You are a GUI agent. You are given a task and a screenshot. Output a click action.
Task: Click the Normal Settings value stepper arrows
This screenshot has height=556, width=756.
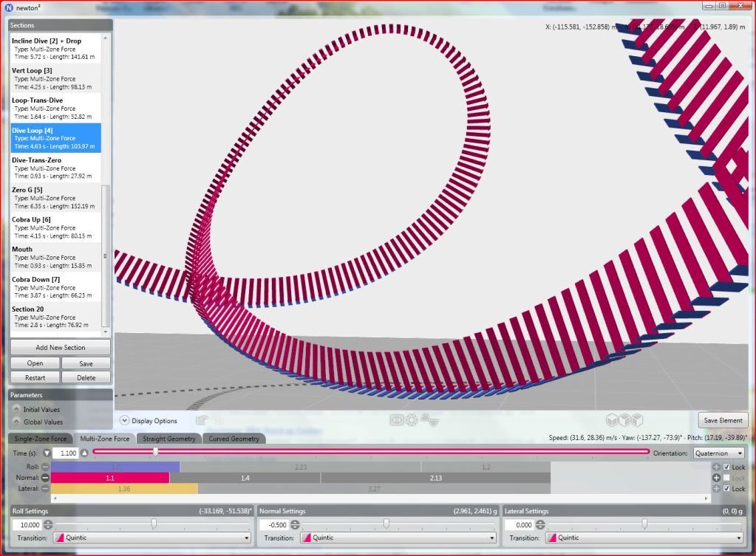pyautogui.click(x=295, y=525)
